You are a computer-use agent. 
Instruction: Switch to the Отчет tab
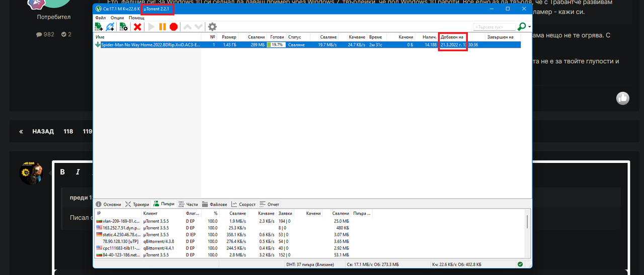click(269, 204)
